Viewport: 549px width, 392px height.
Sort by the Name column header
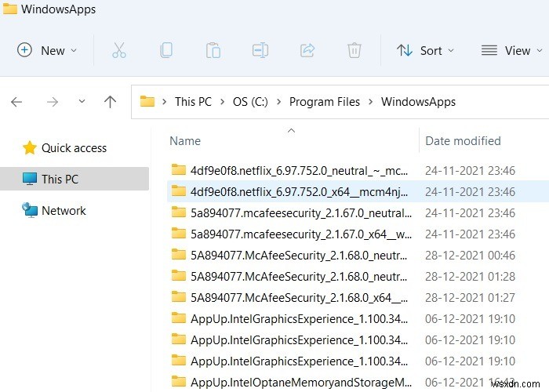point(185,140)
